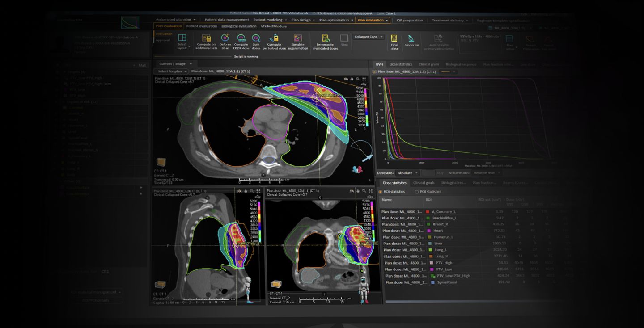
Task: Open the Dose axis Absolute dropdown
Action: (x=407, y=172)
